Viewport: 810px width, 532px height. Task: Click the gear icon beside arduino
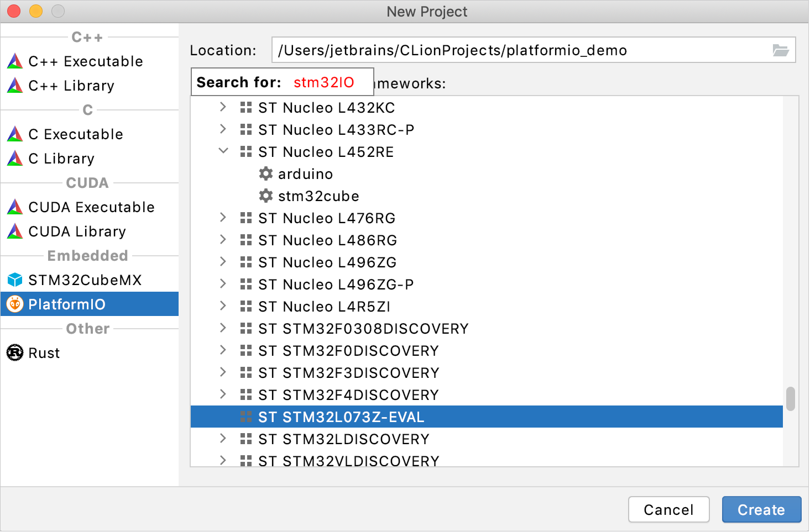coord(266,173)
